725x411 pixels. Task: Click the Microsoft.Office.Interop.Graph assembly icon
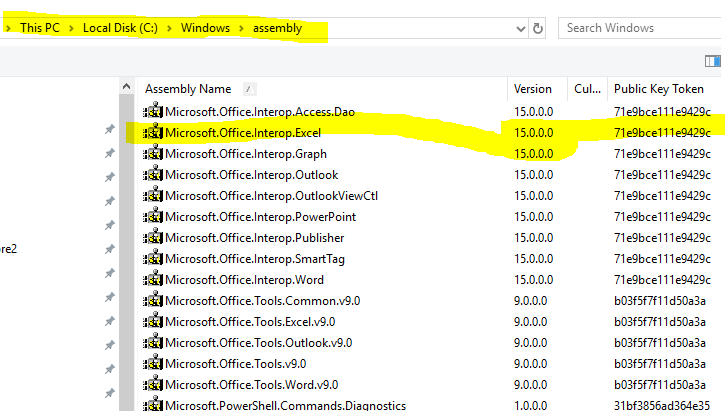point(153,153)
